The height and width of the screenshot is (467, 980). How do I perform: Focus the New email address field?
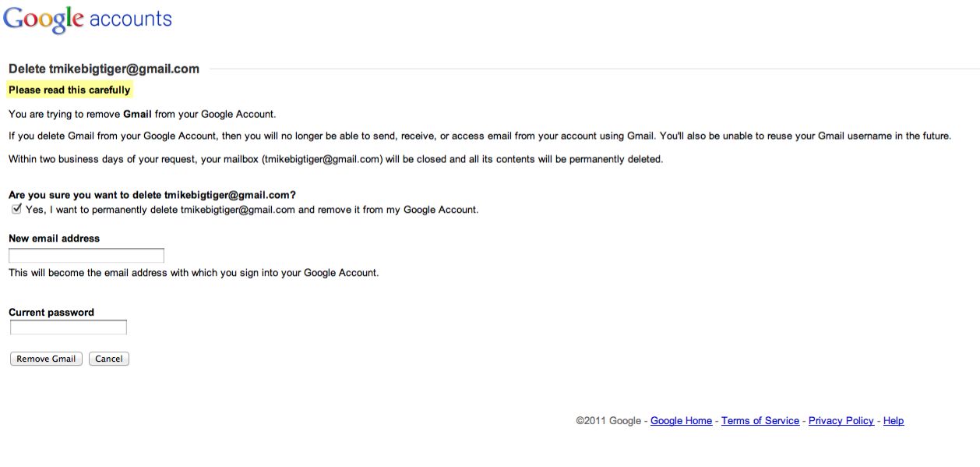tap(86, 256)
